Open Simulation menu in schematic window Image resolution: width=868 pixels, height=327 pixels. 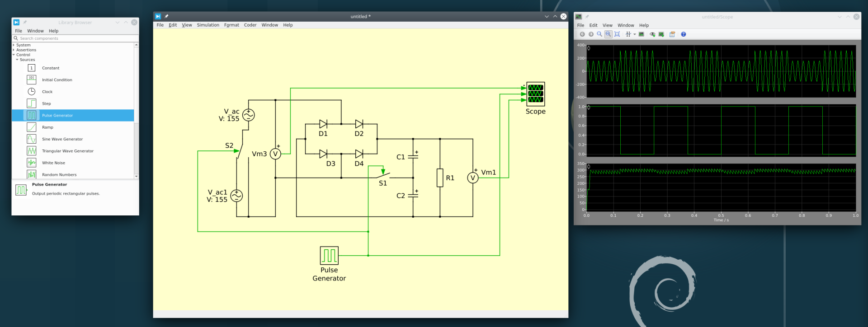(208, 25)
